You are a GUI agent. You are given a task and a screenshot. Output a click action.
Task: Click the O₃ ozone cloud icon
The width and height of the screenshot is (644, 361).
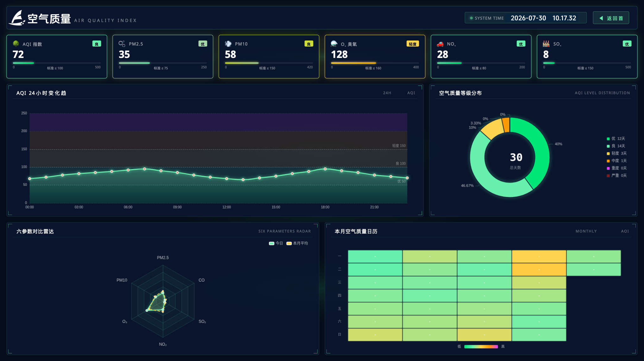click(334, 44)
